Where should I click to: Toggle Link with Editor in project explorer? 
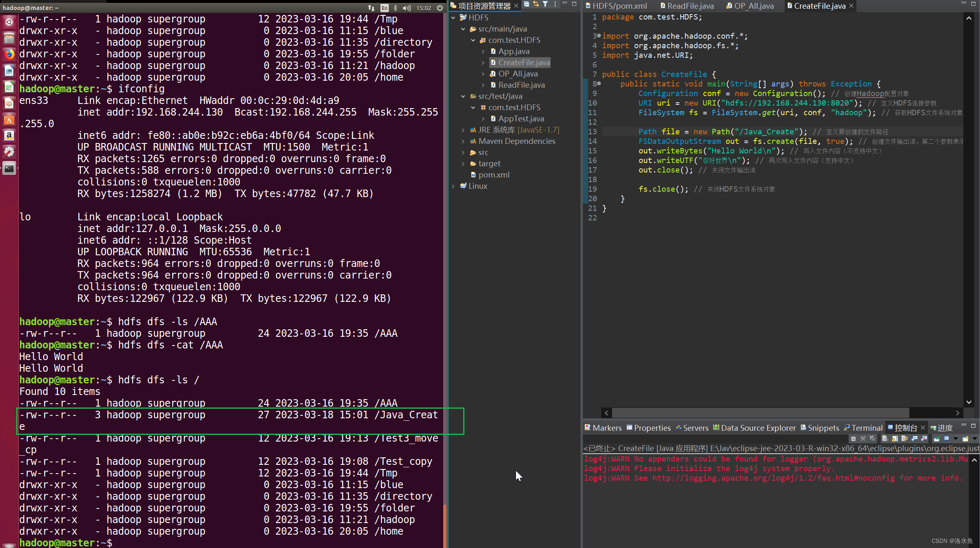(536, 4)
